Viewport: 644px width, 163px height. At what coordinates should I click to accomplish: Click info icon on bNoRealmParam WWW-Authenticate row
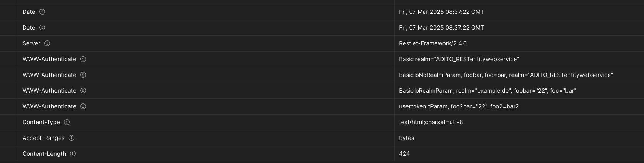click(x=83, y=75)
